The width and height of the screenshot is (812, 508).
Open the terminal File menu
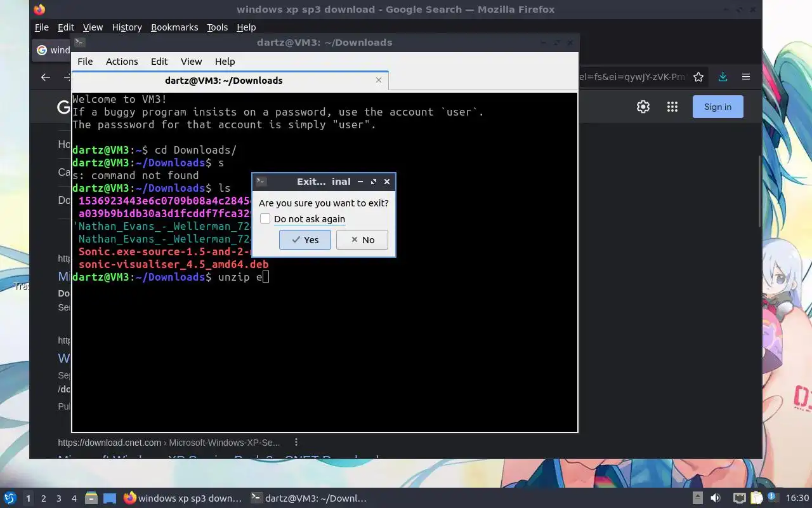(x=85, y=62)
